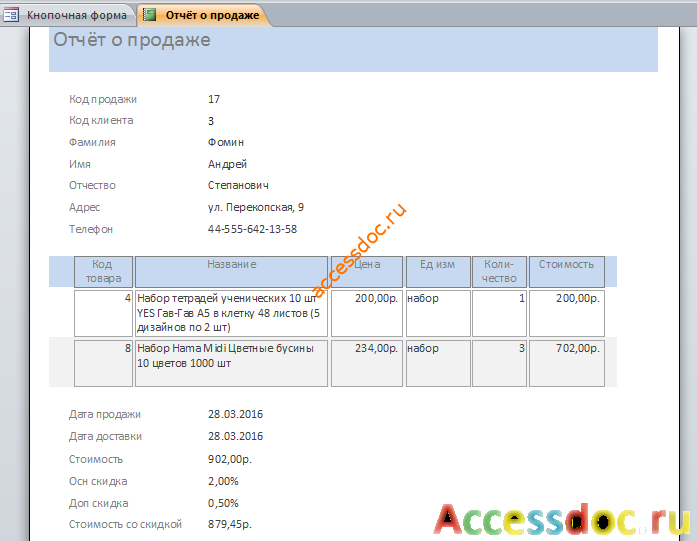Click the 200,00р. cell in Стоимость column

[567, 313]
